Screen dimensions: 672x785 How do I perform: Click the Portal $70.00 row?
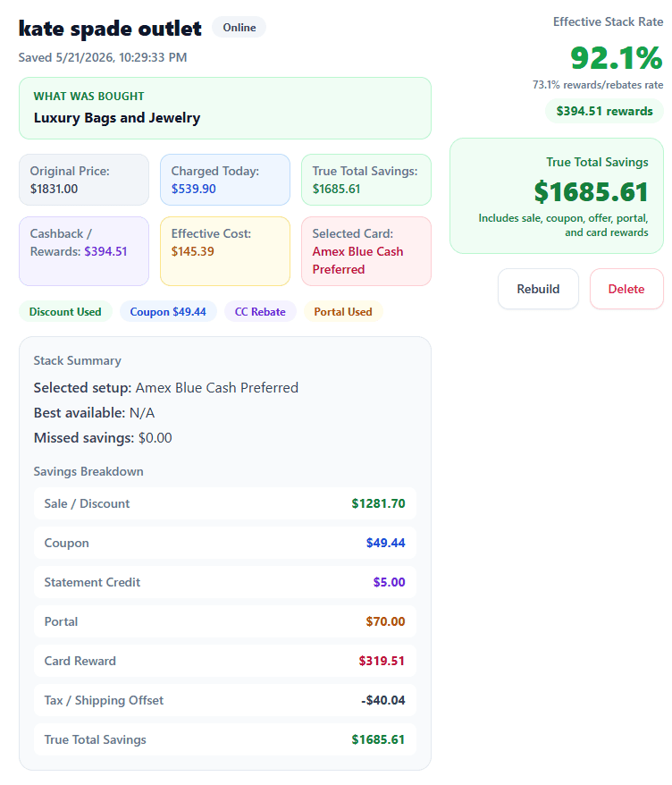(225, 621)
